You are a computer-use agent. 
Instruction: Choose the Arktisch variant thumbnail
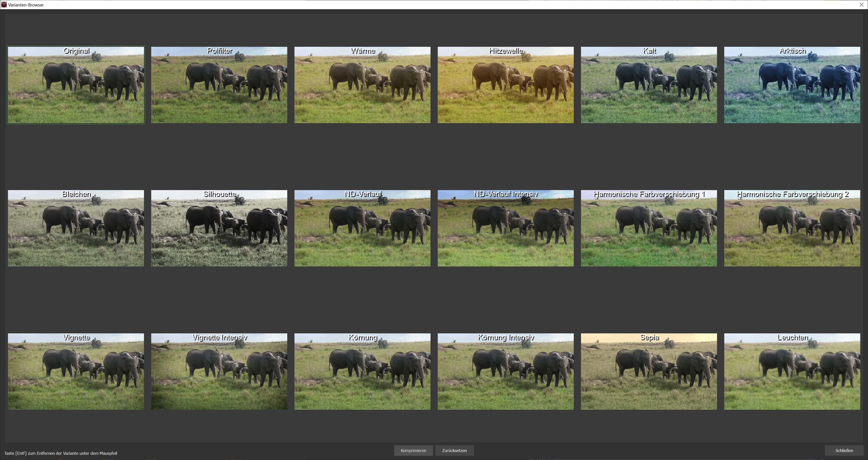[x=792, y=85]
